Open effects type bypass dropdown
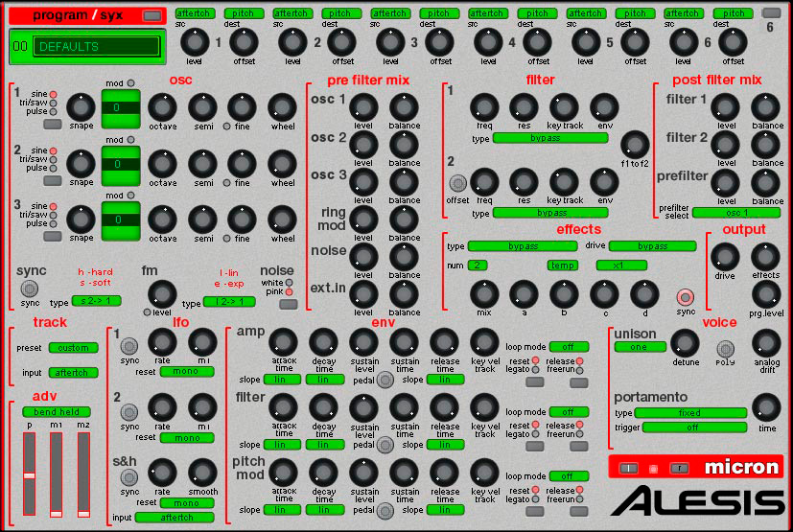This screenshot has height=532, width=793. [523, 246]
